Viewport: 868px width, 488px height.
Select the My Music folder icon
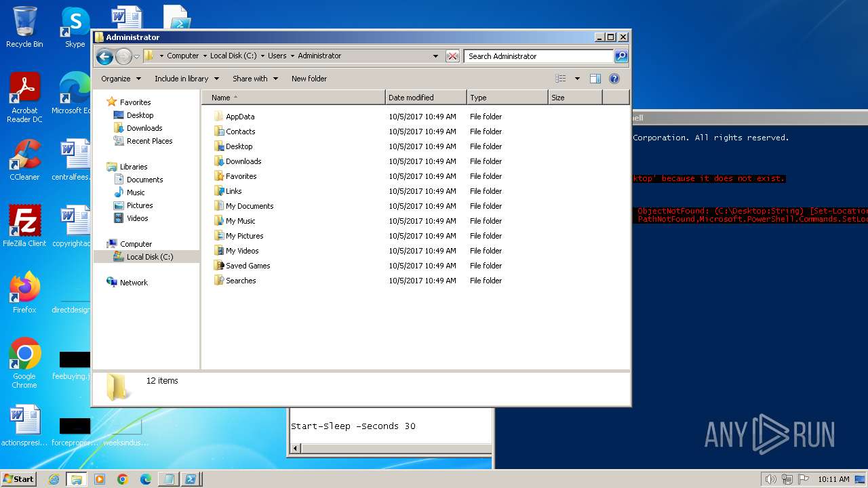(x=219, y=221)
